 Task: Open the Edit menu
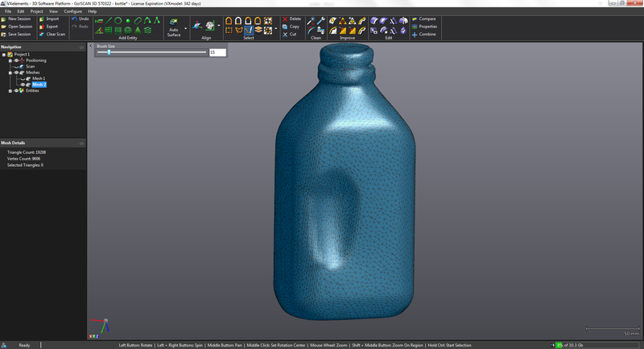(x=21, y=11)
